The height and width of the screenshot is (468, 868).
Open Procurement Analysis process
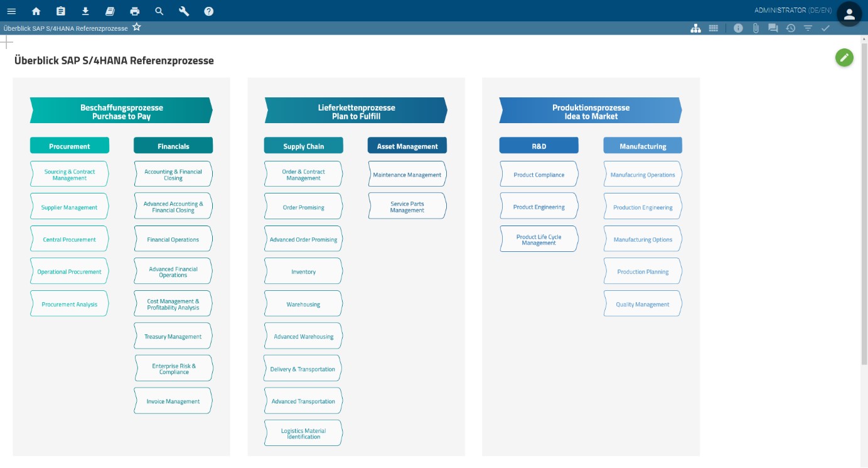[x=70, y=304]
